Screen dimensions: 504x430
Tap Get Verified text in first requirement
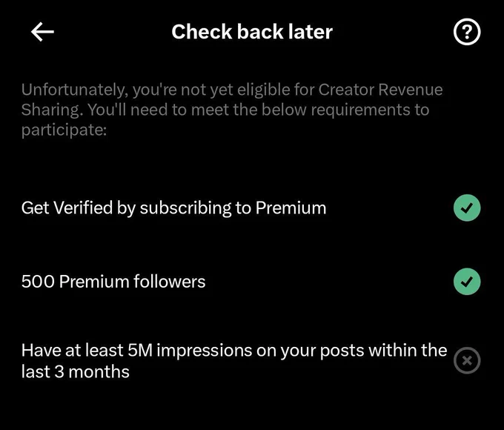67,208
